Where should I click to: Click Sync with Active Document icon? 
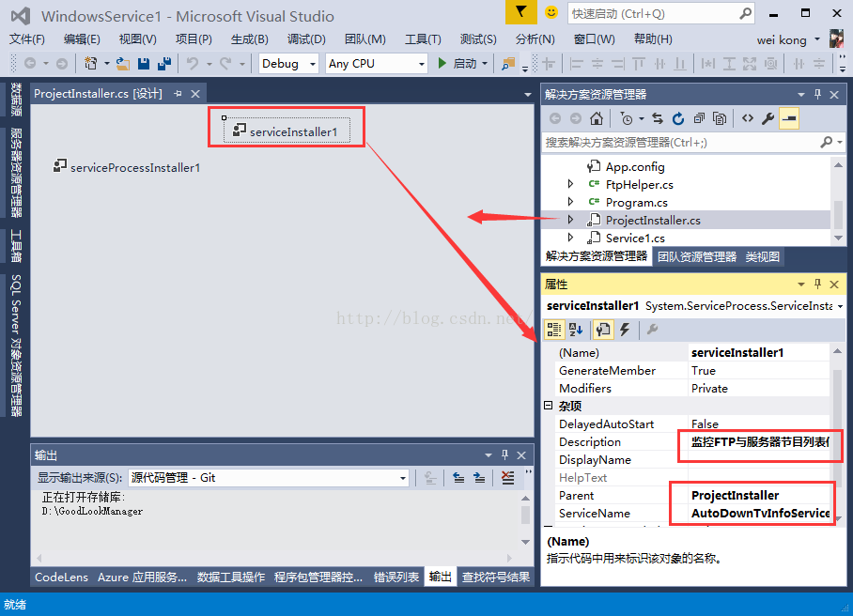(658, 118)
